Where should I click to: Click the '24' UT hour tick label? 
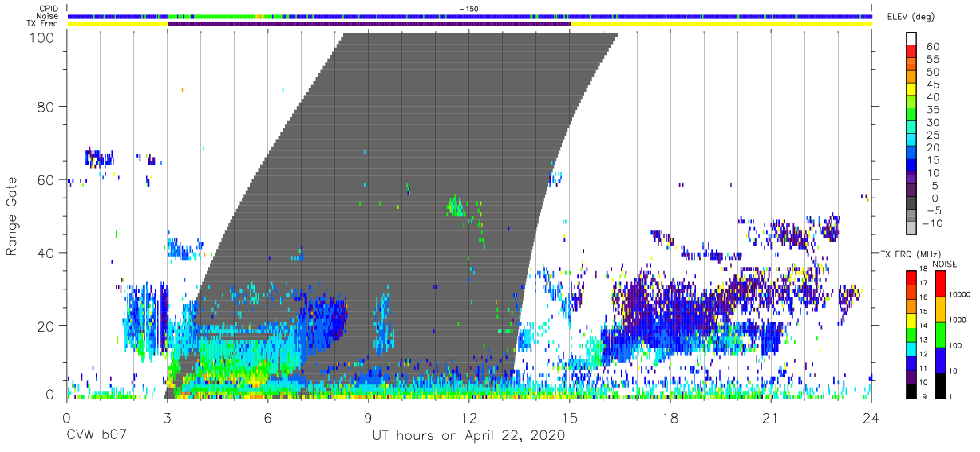[x=871, y=418]
